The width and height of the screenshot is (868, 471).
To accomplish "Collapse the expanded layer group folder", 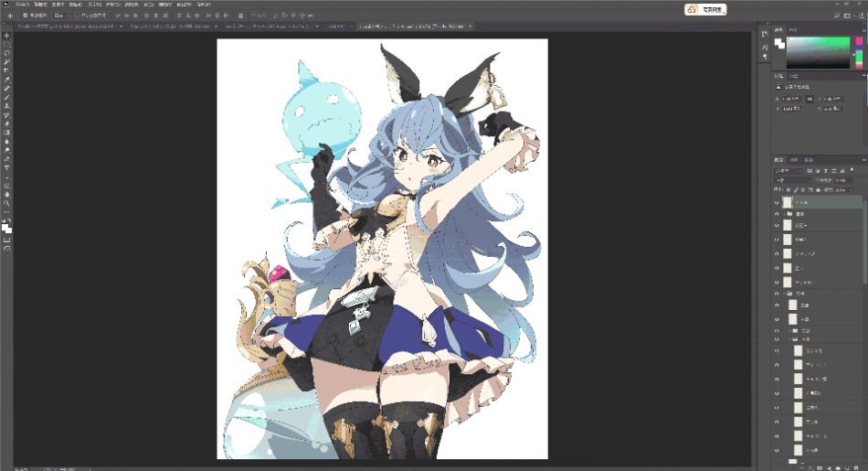I will point(784,294).
